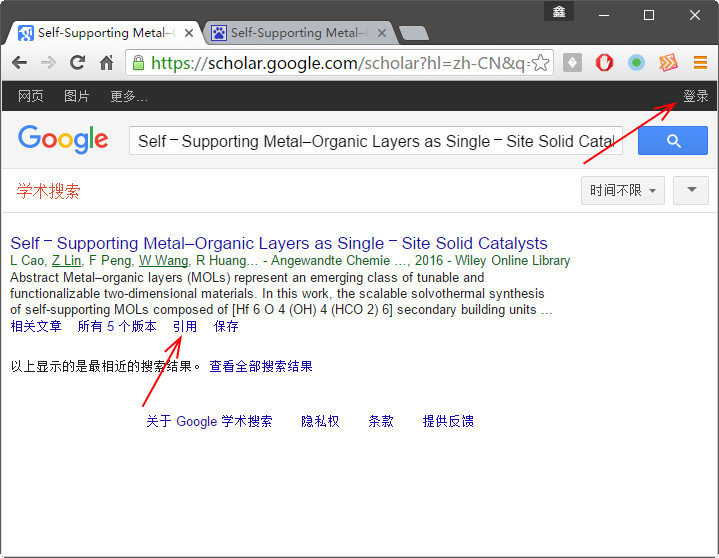
Task: Open author Z Lin's profile
Action: click(66, 260)
